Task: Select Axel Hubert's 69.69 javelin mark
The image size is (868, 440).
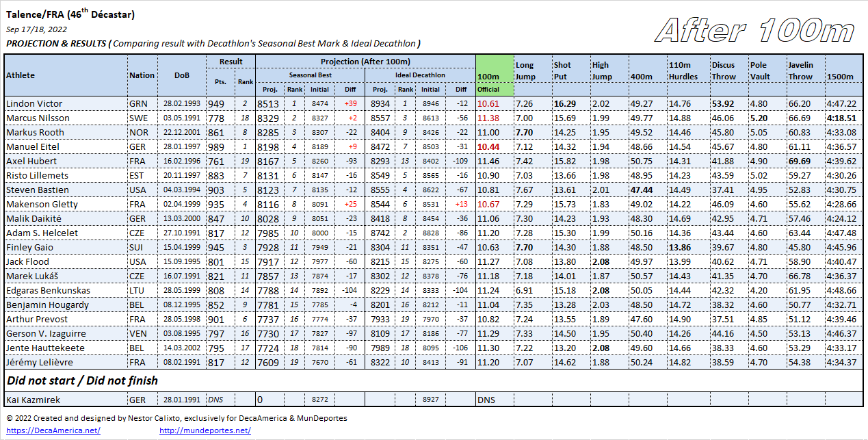Action: pos(800,161)
